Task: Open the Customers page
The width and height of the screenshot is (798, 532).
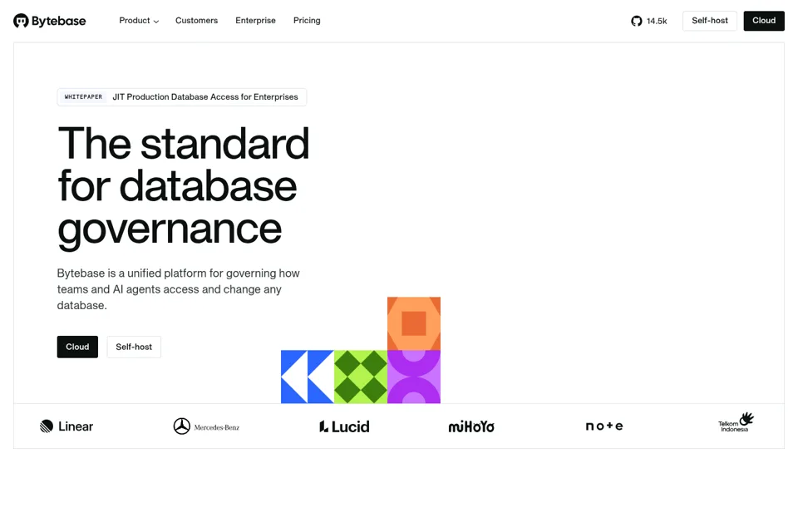Action: pyautogui.click(x=196, y=20)
